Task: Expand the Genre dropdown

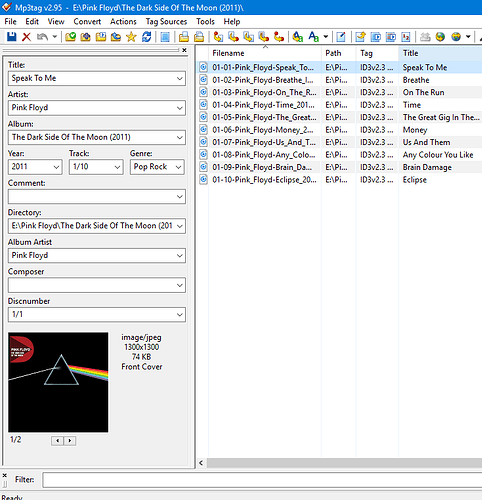Action: pyautogui.click(x=179, y=167)
